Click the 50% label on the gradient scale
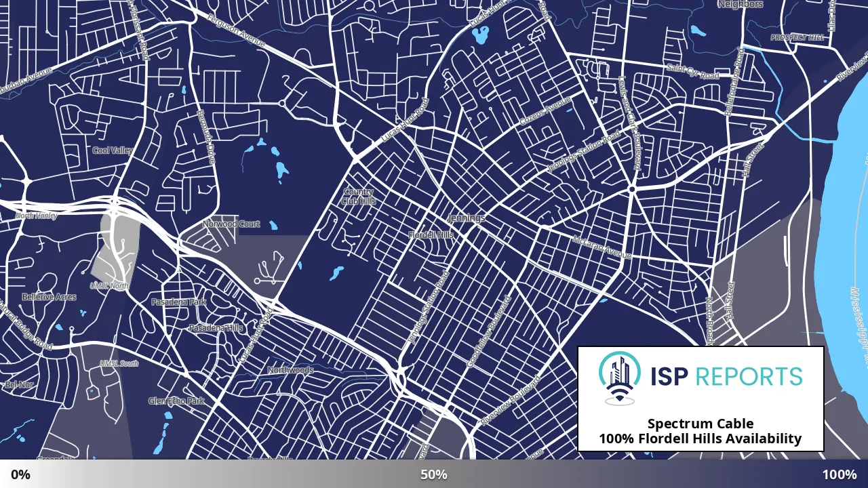868x488 pixels. pos(434,474)
